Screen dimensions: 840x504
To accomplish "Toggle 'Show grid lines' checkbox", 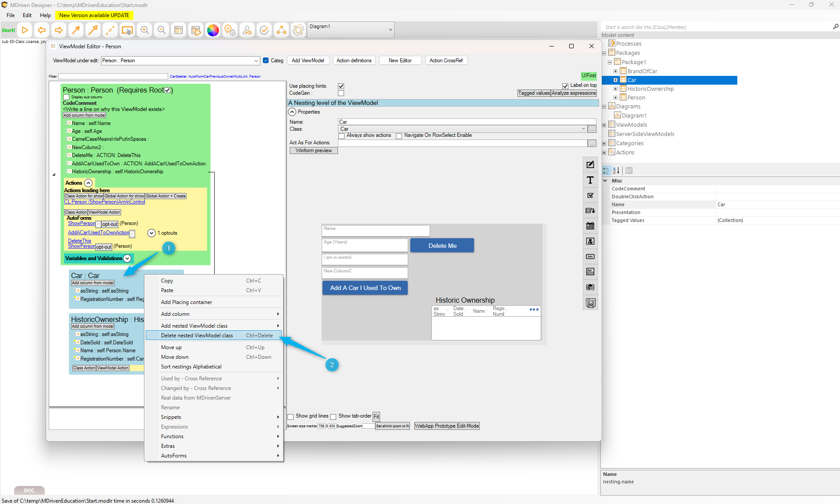I will click(x=291, y=416).
